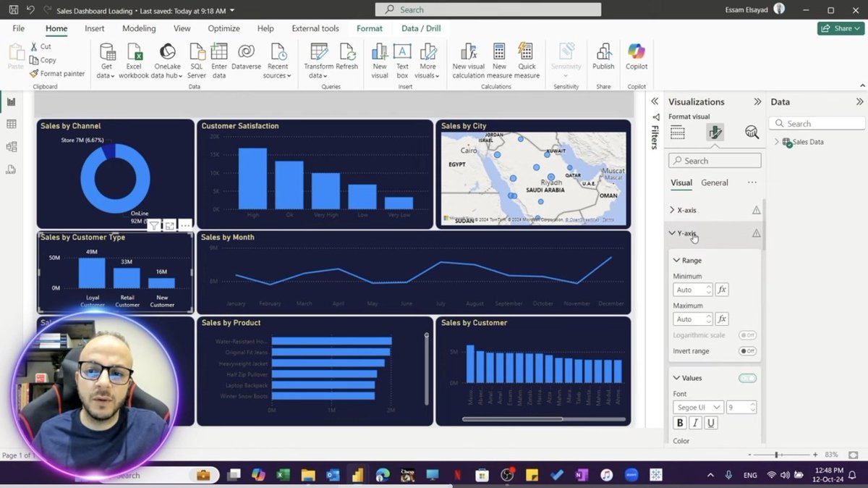Screen dimensions: 868x488
Task: Switch to Table view in left sidebar
Action: [x=11, y=125]
